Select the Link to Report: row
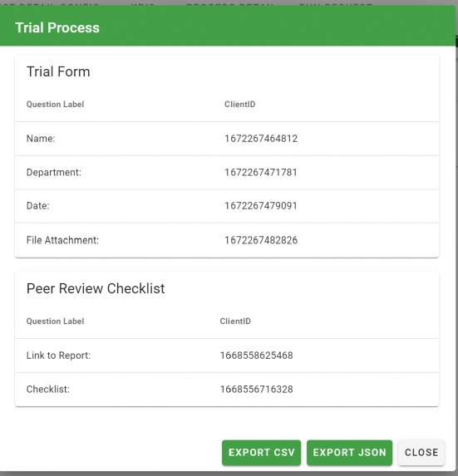 click(x=227, y=356)
